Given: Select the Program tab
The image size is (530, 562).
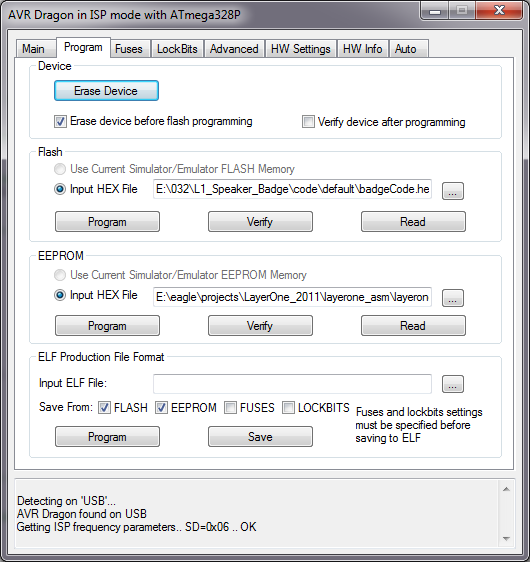Looking at the screenshot, I should pyautogui.click(x=83, y=47).
